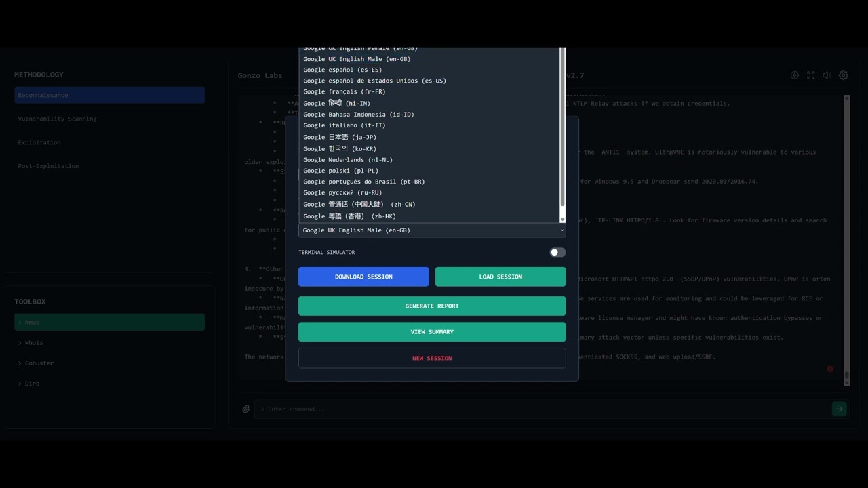Click the green send arrow button
The width and height of the screenshot is (868, 488).
(840, 409)
